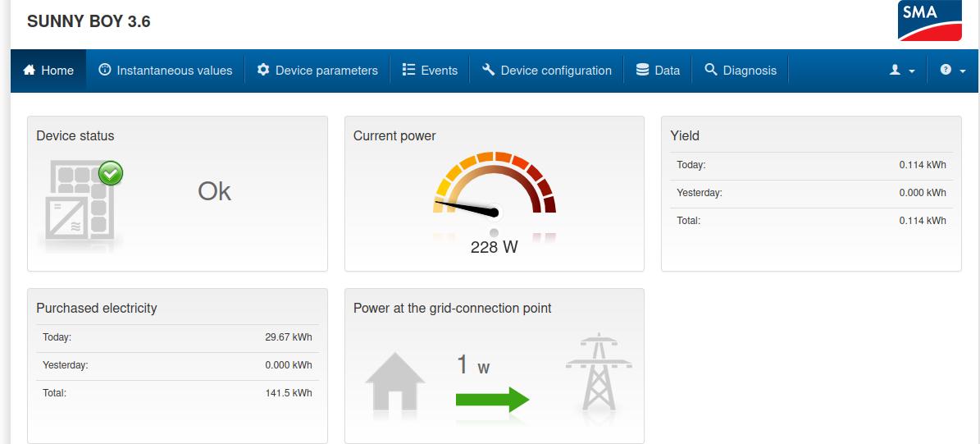The height and width of the screenshot is (444, 980).
Task: Go to the Home tab
Action: coord(48,71)
